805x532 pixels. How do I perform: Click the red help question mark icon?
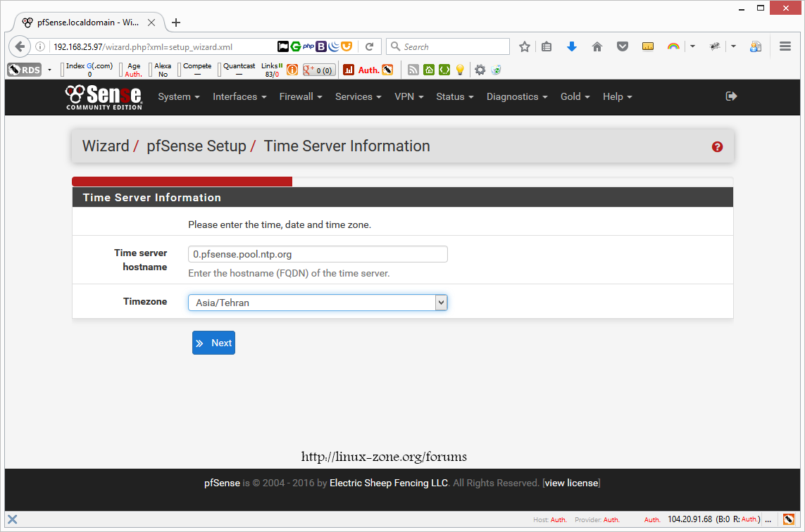click(x=717, y=147)
